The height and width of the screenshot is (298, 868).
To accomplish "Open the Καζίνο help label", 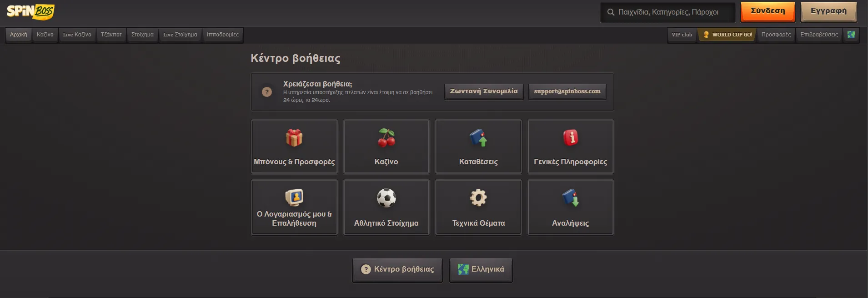I will [x=386, y=162].
